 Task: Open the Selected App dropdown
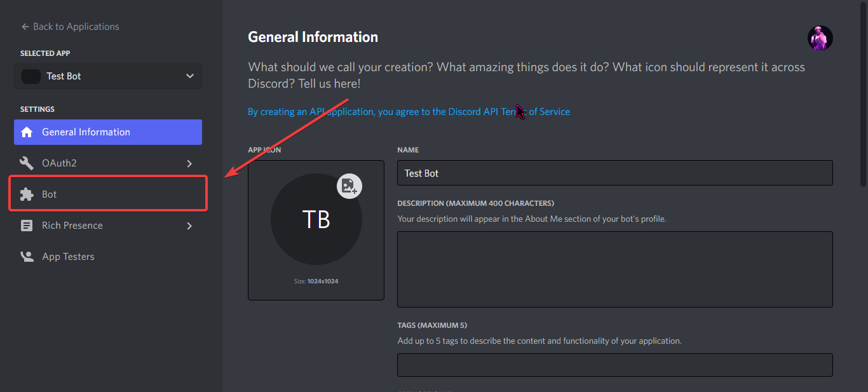tap(189, 76)
